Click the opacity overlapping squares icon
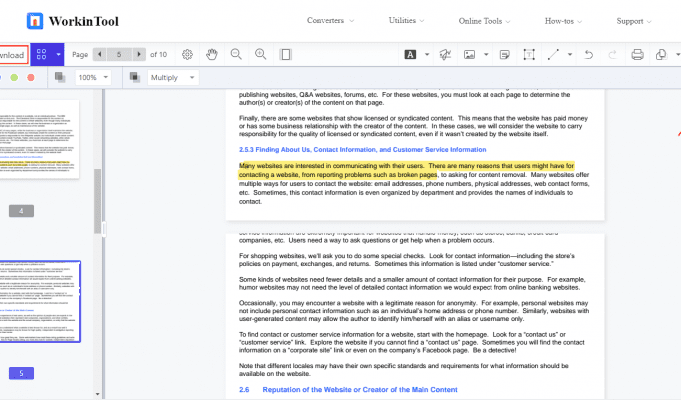Screen dimensions: 681x400 [x=60, y=77]
